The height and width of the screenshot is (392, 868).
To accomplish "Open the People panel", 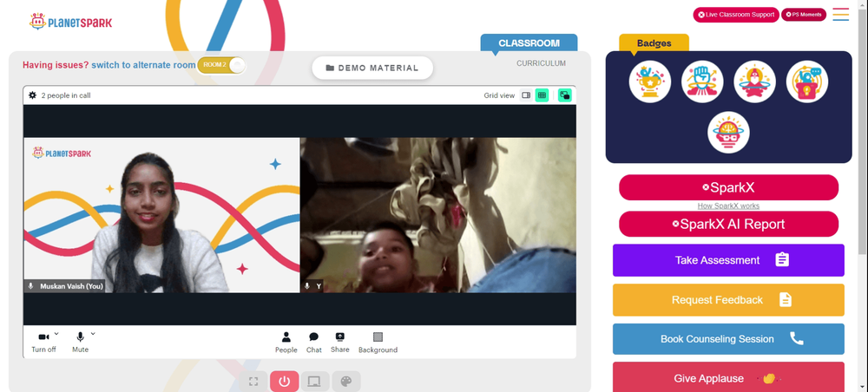I will 286,343.
